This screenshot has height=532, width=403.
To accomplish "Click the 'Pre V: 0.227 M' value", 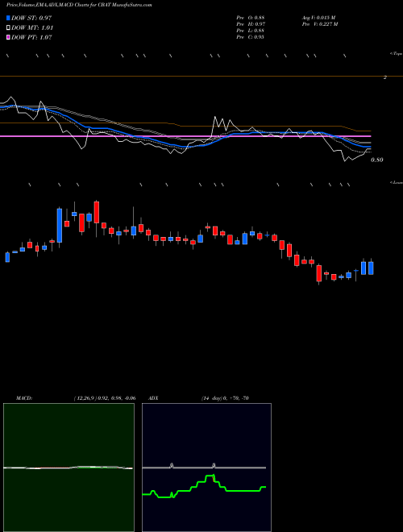I will point(319,24).
